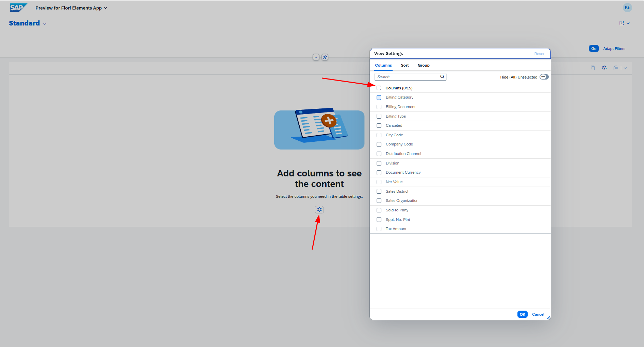This screenshot has height=347, width=644.
Task: Click the 'Distribution Channel' column label
Action: (x=403, y=154)
